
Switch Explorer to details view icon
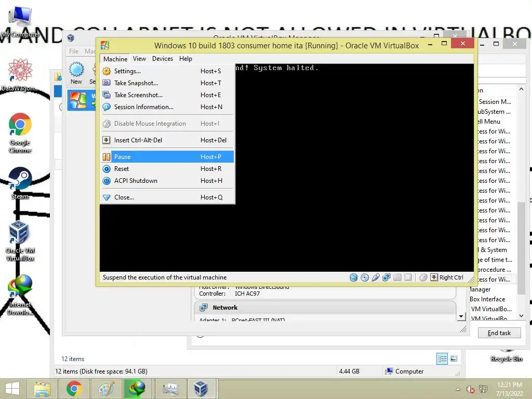(x=442, y=358)
